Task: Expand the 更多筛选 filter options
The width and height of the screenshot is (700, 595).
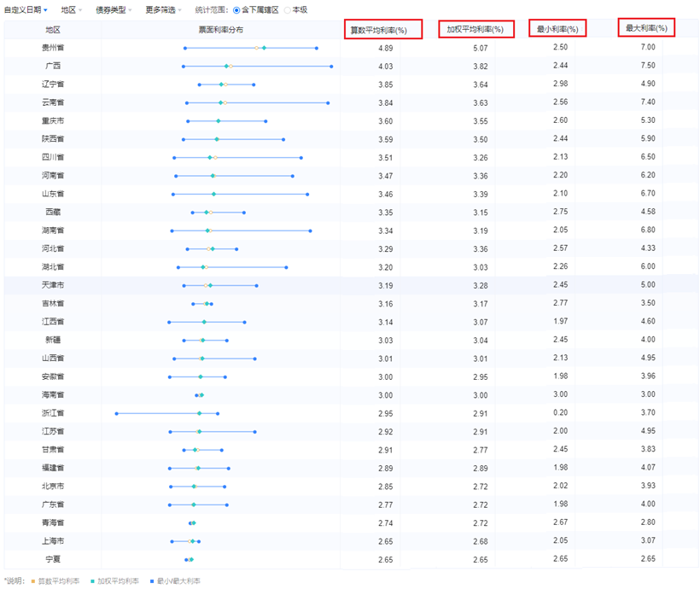Action: tap(163, 9)
